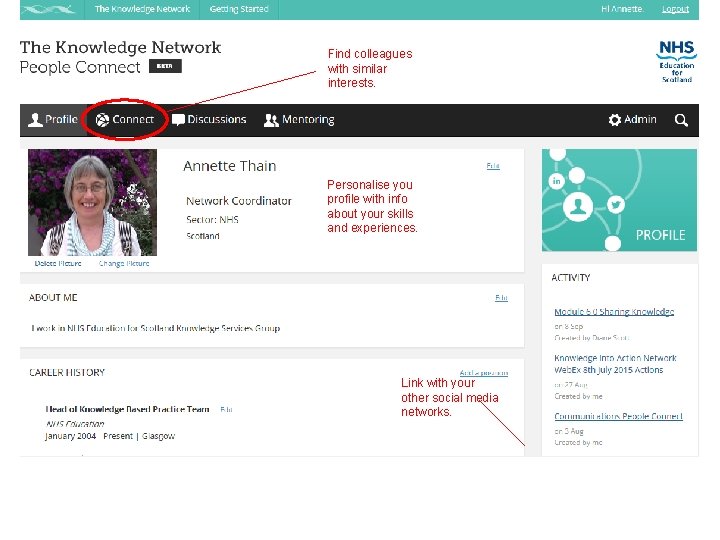This screenshot has height=540, width=720.
Task: Click the January 2004 Present Glasgow date line
Action: [x=110, y=436]
